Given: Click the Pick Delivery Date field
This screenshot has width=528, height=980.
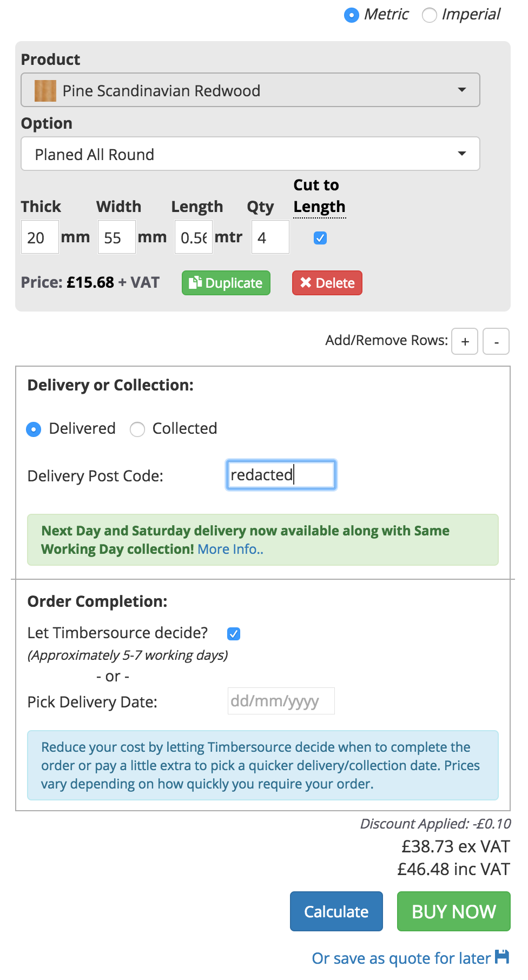Looking at the screenshot, I should click(x=281, y=701).
